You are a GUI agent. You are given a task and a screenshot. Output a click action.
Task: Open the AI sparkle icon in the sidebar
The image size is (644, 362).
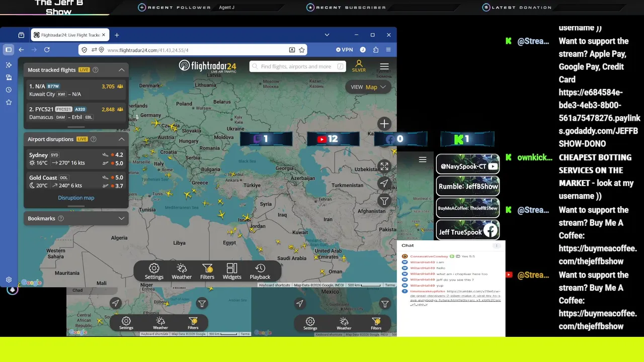coord(9,65)
